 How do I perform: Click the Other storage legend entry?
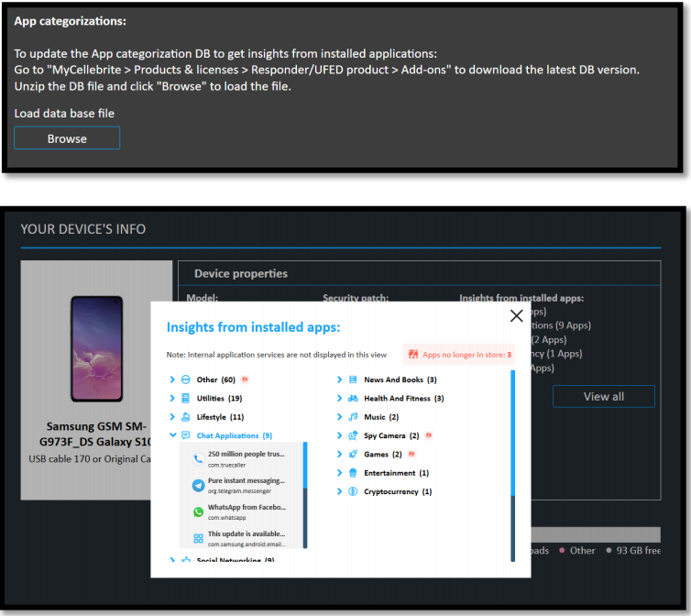[577, 550]
